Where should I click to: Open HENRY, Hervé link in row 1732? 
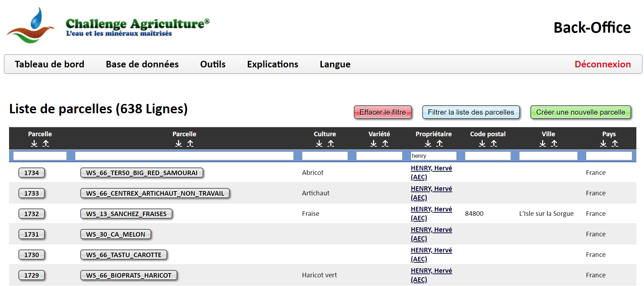(x=431, y=213)
